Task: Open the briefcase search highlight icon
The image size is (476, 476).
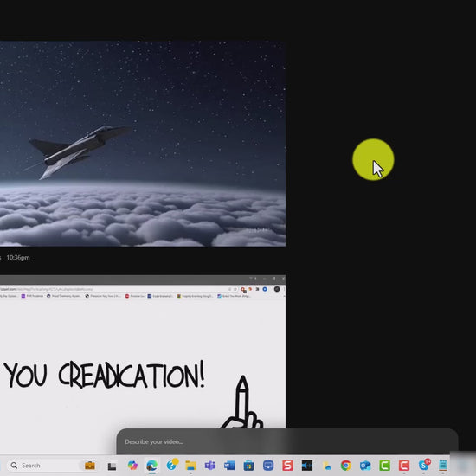Action: [x=90, y=466]
